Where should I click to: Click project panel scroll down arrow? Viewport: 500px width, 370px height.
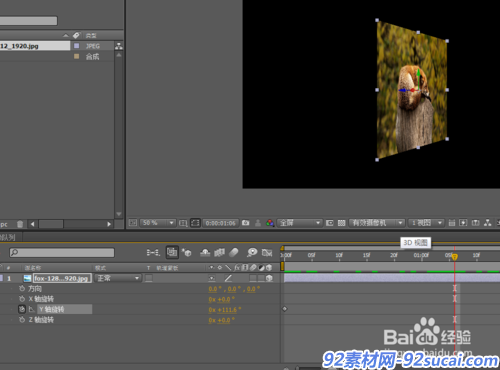pyautogui.click(x=119, y=214)
